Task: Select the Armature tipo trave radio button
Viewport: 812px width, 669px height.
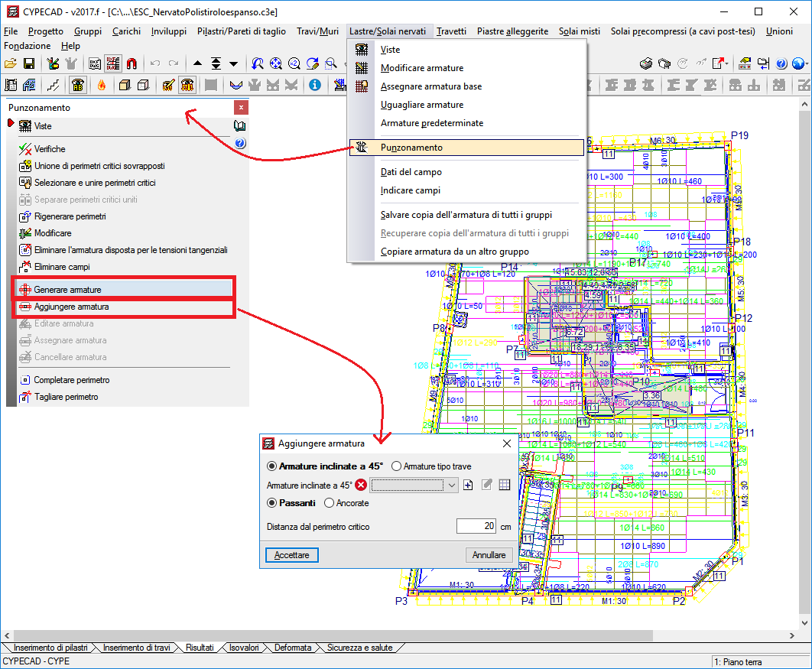Action: pos(396,466)
